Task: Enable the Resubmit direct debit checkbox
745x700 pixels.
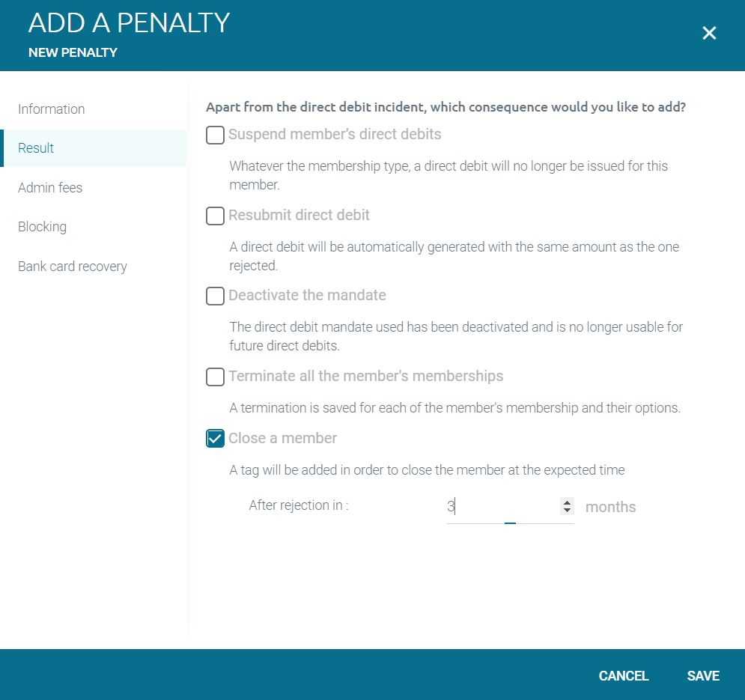Action: coord(215,216)
